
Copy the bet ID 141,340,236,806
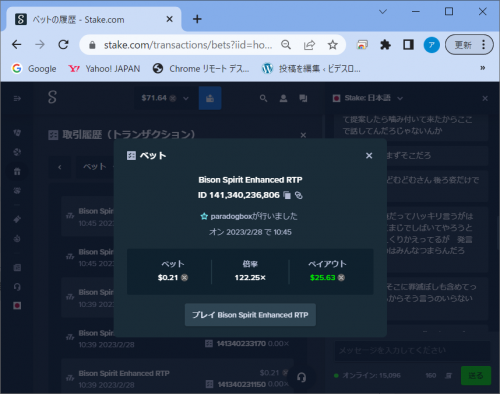tap(287, 195)
